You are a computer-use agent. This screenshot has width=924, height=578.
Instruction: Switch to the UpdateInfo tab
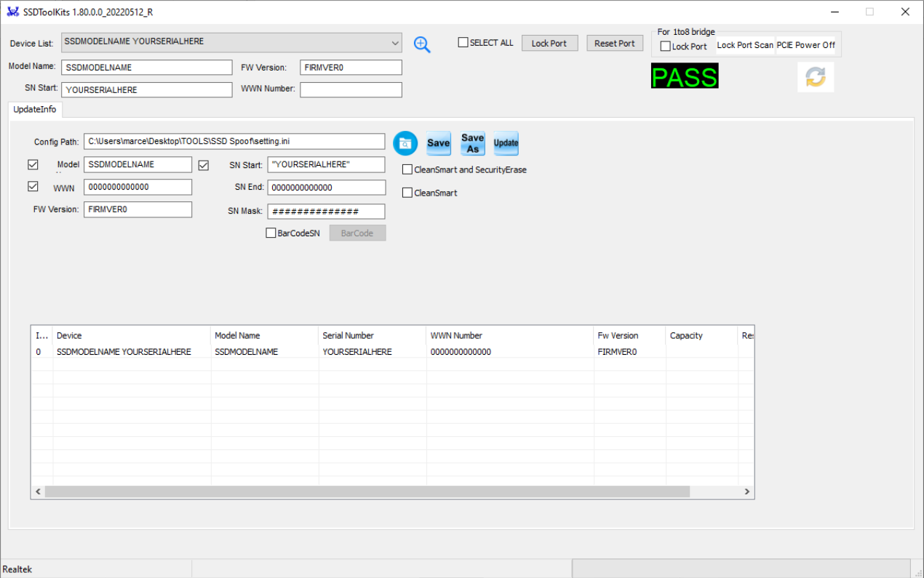(x=36, y=110)
